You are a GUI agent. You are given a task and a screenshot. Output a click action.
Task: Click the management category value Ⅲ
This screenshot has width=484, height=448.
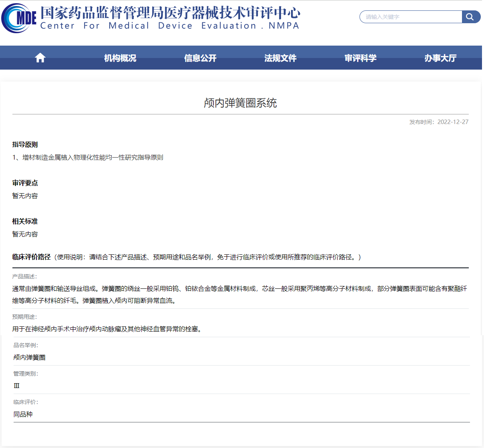point(16,386)
